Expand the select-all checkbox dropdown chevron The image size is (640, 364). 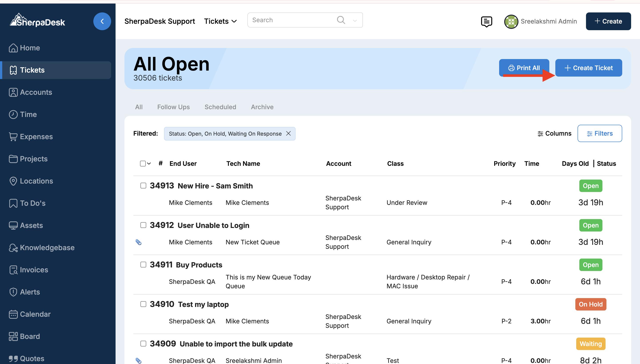tap(149, 164)
